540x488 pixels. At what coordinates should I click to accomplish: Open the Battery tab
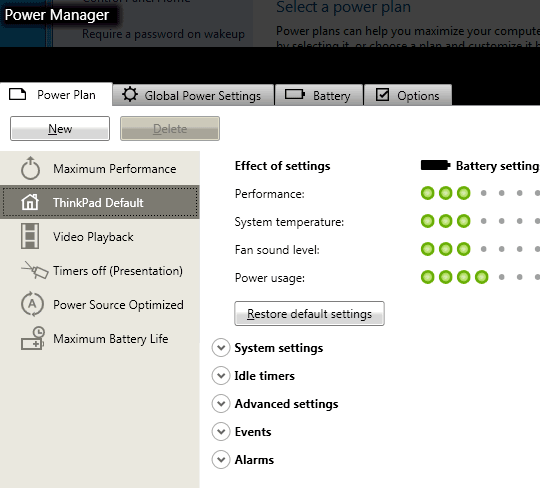click(x=319, y=95)
